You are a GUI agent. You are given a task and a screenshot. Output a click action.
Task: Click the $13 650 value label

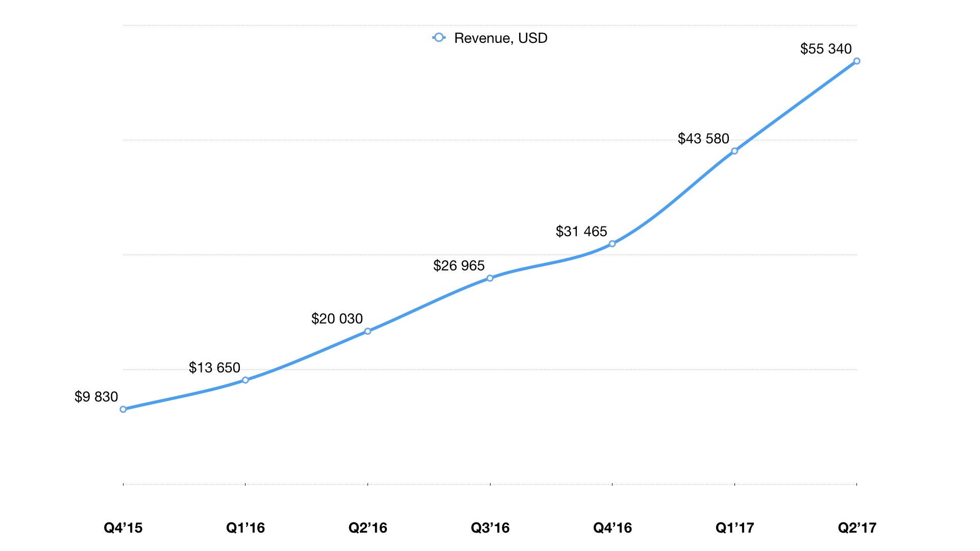coord(214,368)
